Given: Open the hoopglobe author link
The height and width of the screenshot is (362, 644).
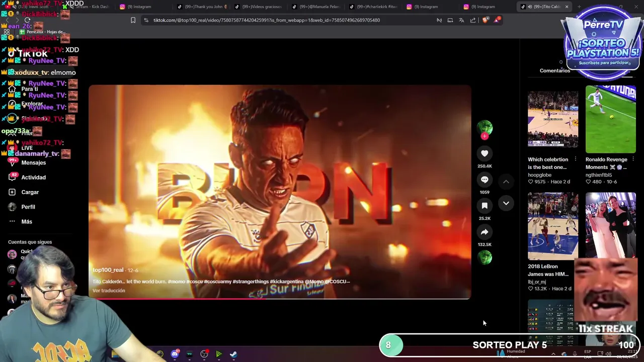Looking at the screenshot, I should [539, 175].
